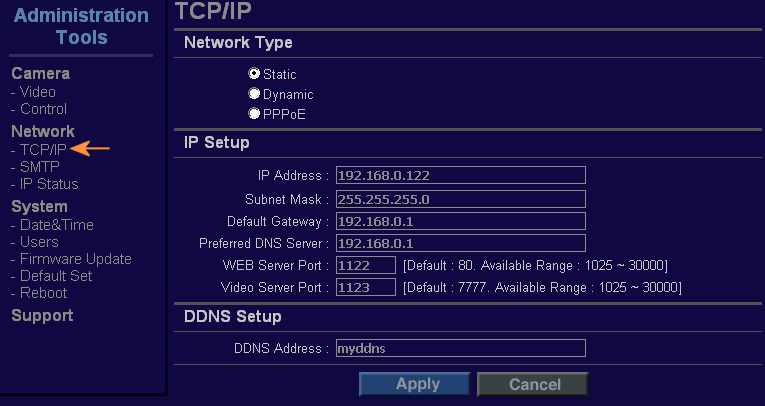The height and width of the screenshot is (406, 765).
Task: Click the Subnet Mask input field
Action: (461, 199)
